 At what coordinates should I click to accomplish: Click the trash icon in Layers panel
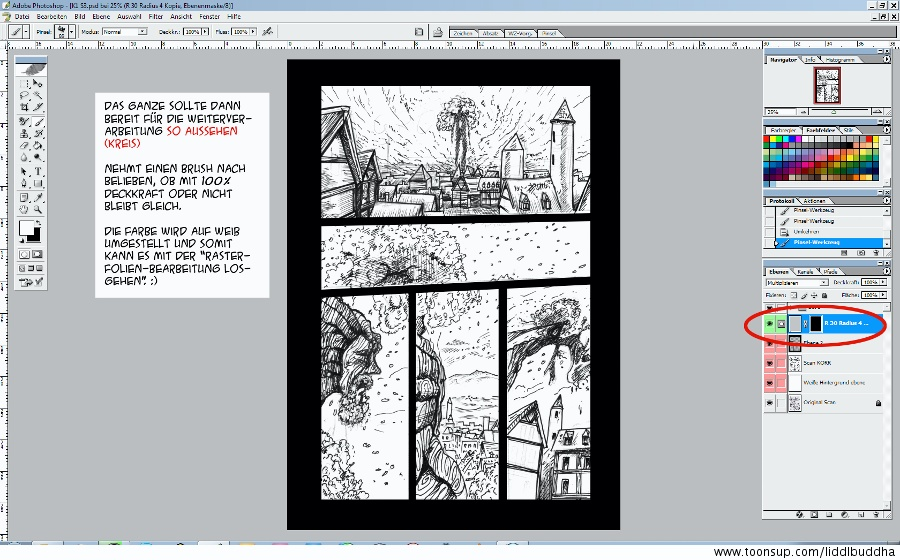click(876, 514)
